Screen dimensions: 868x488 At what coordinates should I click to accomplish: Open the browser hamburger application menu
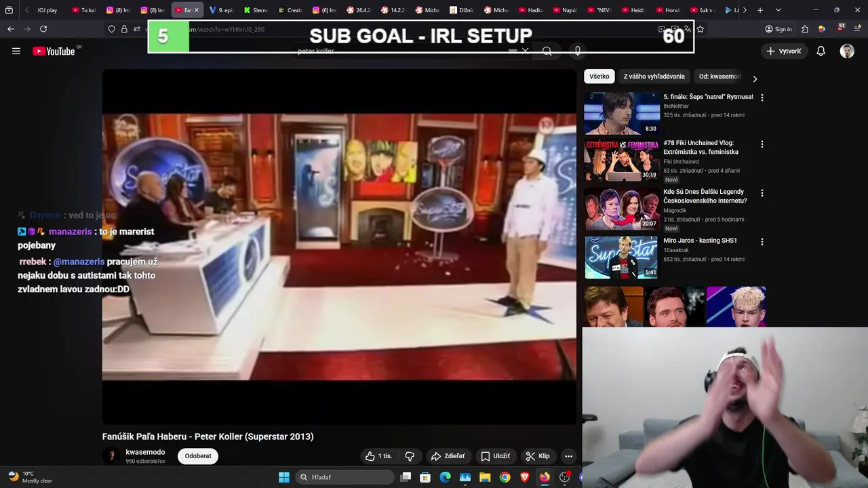pyautogui.click(x=858, y=29)
